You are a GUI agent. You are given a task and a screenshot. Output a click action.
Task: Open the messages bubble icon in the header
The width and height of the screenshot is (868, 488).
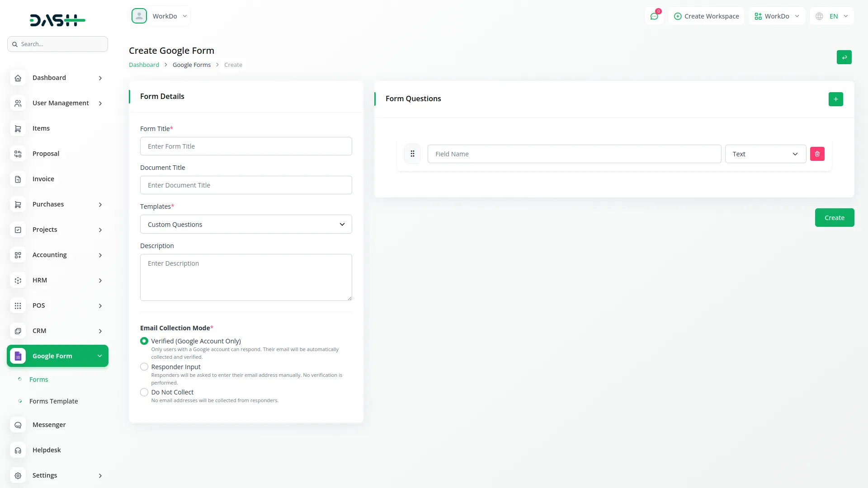click(x=654, y=16)
